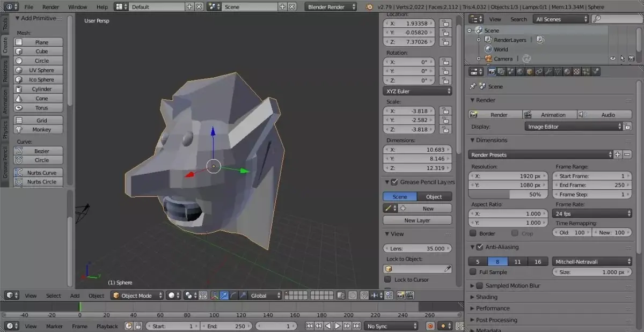Open the Scene properties tab icon
The width and height of the screenshot is (644, 332).
(x=510, y=71)
